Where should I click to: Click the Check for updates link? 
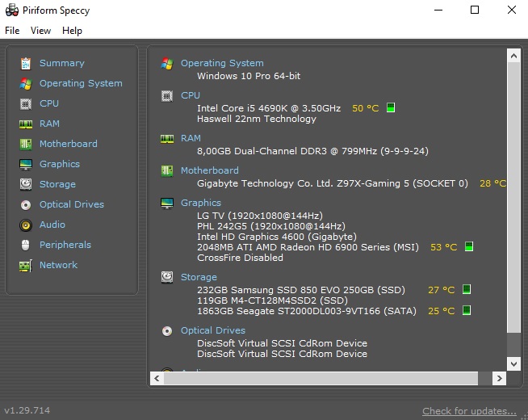(469, 411)
